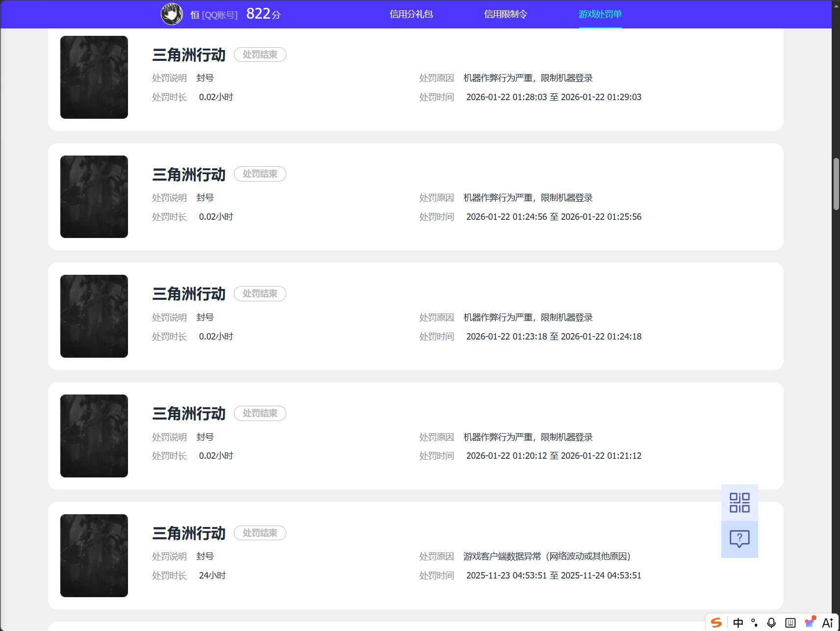Toggle Sogou punctuation mode
Image resolution: width=840 pixels, height=631 pixels.
[755, 623]
